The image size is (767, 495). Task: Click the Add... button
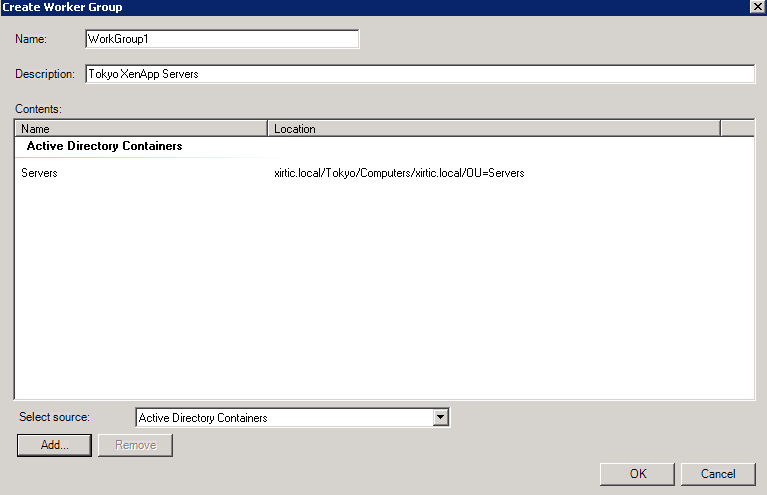(54, 445)
